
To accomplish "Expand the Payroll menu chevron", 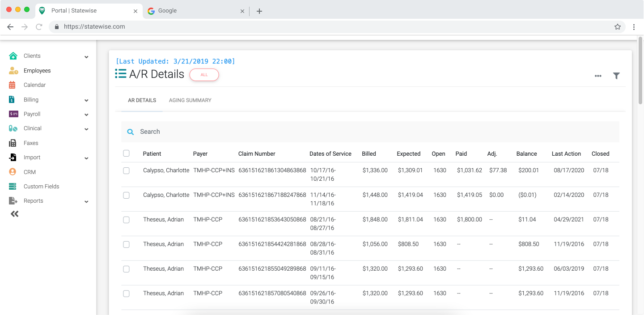I will click(86, 115).
